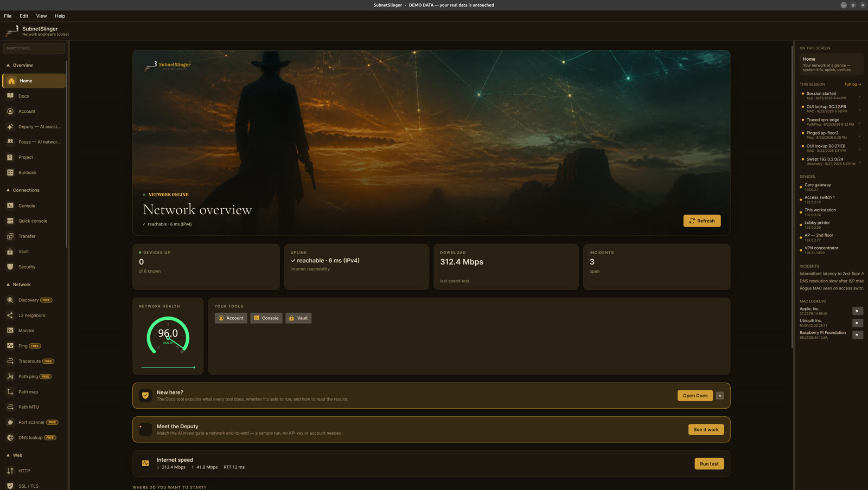This screenshot has width=868, height=490.
Task: Click See it work button
Action: click(706, 429)
